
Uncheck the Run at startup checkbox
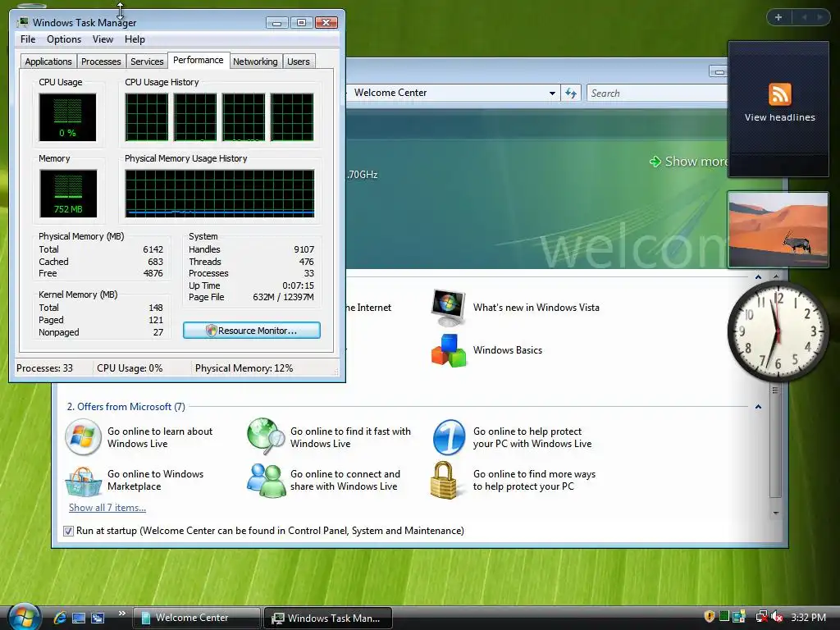68,531
